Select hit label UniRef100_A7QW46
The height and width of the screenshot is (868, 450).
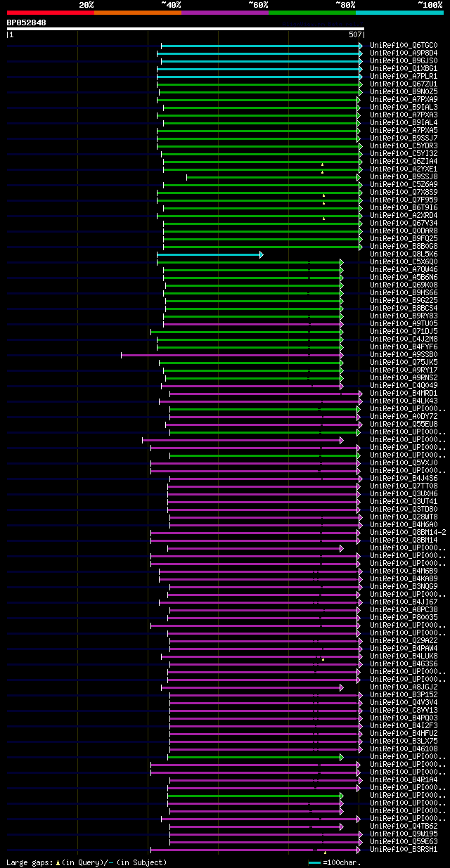coord(404,269)
